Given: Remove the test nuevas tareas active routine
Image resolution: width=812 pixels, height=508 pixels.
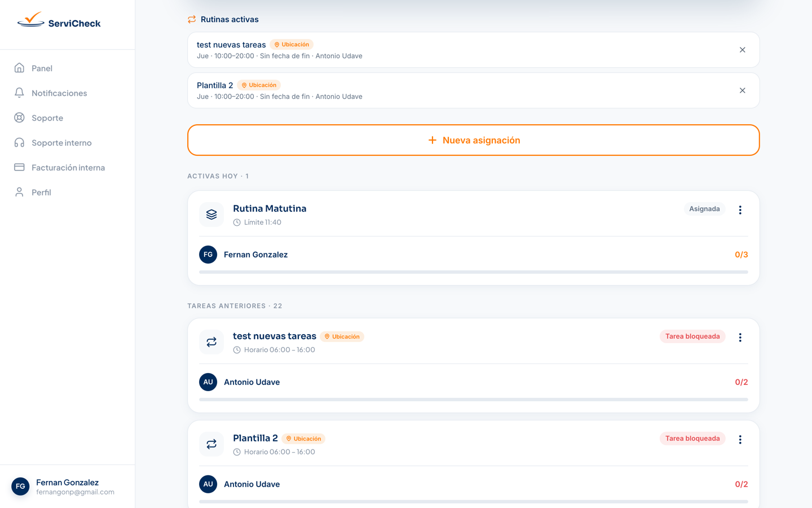Looking at the screenshot, I should 743,50.
